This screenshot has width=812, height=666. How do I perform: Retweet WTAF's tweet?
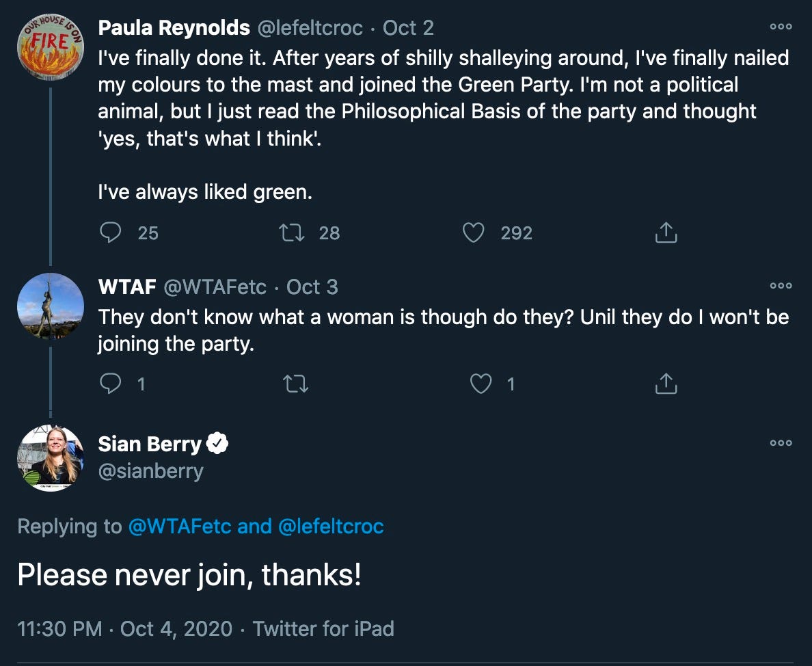pyautogui.click(x=295, y=384)
